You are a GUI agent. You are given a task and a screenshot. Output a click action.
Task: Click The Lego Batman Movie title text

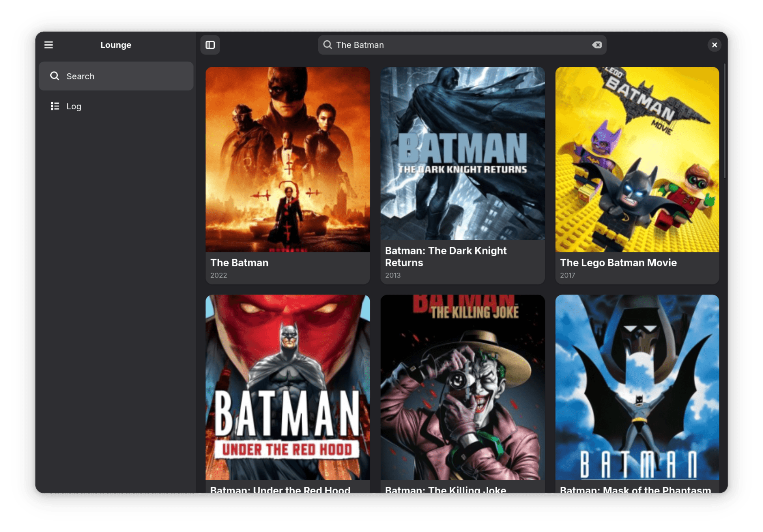click(x=618, y=263)
